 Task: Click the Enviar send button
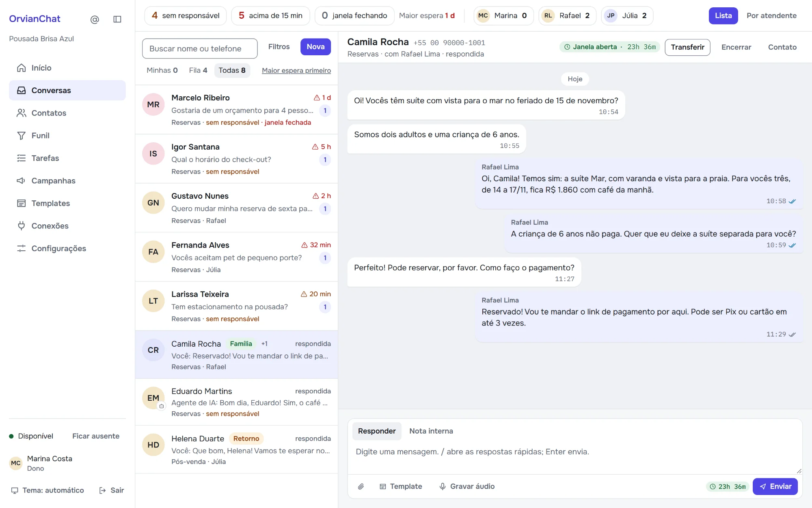[x=775, y=486]
